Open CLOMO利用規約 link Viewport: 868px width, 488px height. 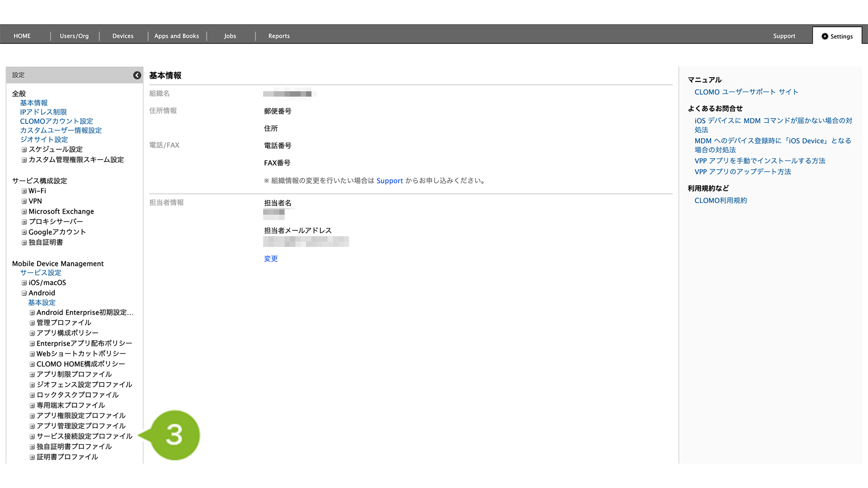(x=721, y=201)
